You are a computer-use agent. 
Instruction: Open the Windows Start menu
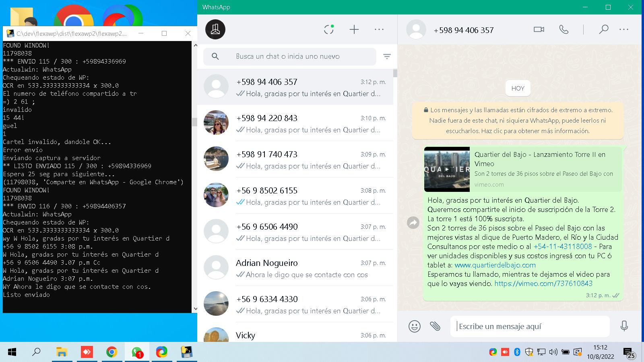pyautogui.click(x=12, y=352)
